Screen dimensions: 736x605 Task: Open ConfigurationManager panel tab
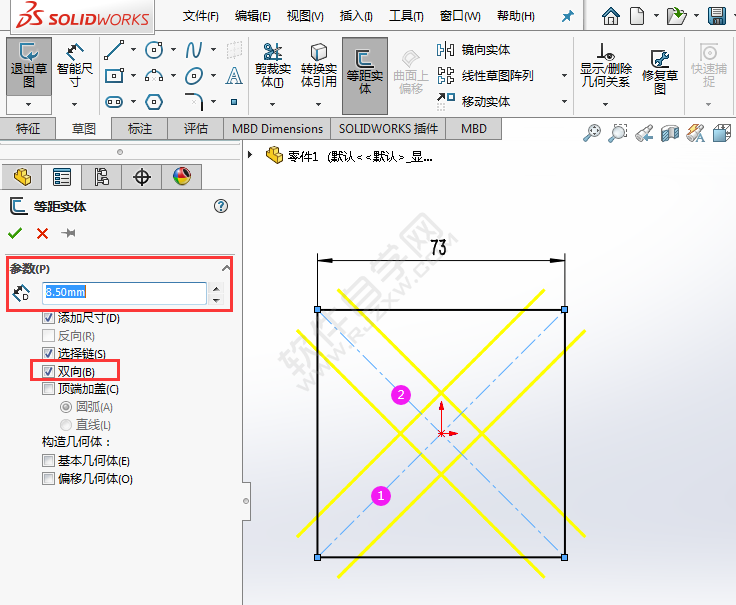[x=101, y=177]
